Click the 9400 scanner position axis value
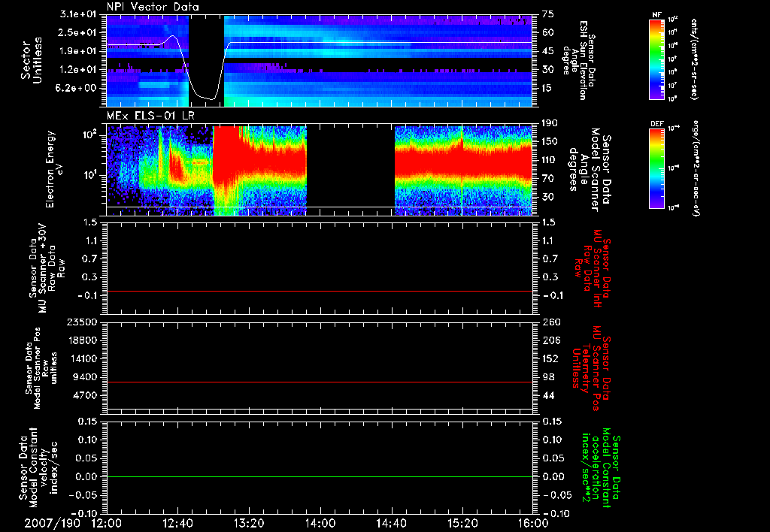Screen dimensions: 770x532 [84, 377]
